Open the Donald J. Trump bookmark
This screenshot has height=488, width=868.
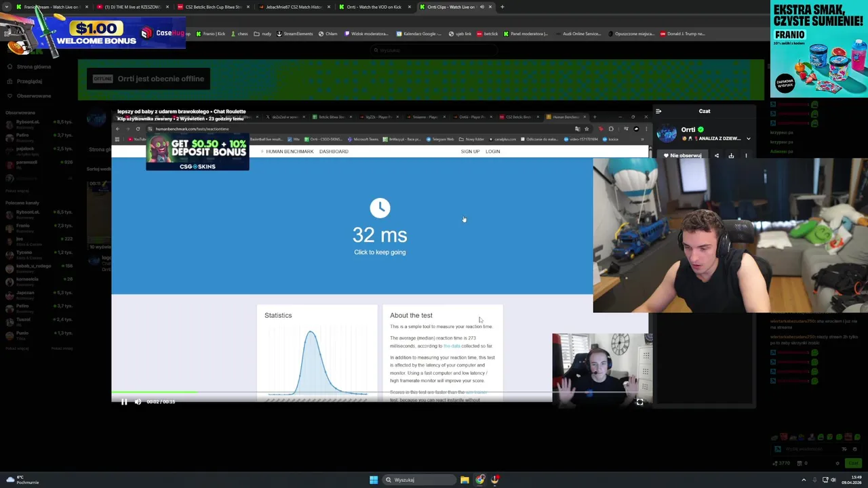point(683,34)
